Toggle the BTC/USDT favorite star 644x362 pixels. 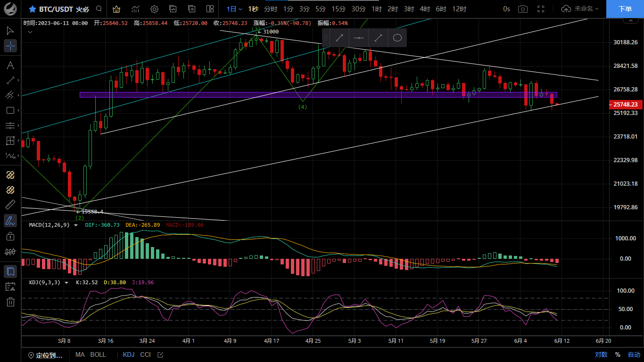[x=32, y=9]
